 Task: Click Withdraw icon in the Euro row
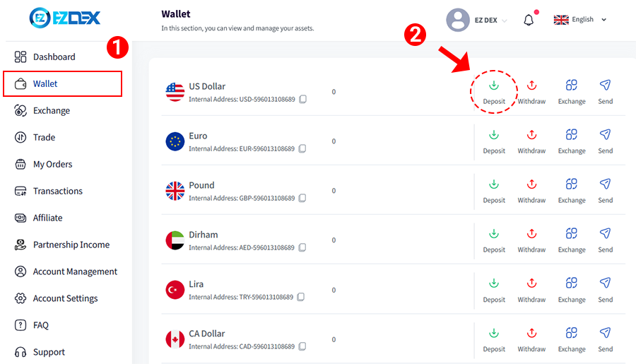[x=531, y=135]
